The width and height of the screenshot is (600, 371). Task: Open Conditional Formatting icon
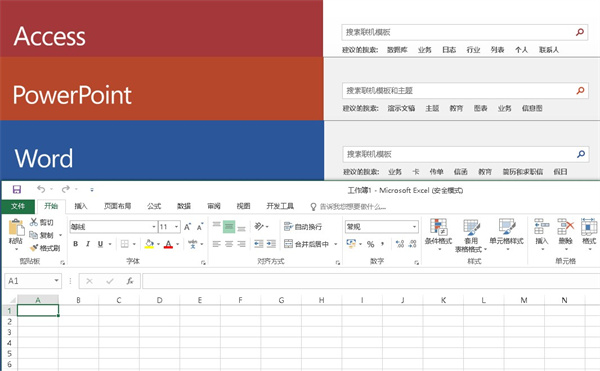pyautogui.click(x=439, y=226)
